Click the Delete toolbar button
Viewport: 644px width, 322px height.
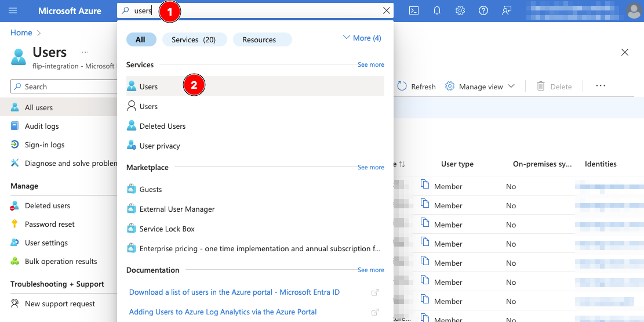pyautogui.click(x=554, y=86)
